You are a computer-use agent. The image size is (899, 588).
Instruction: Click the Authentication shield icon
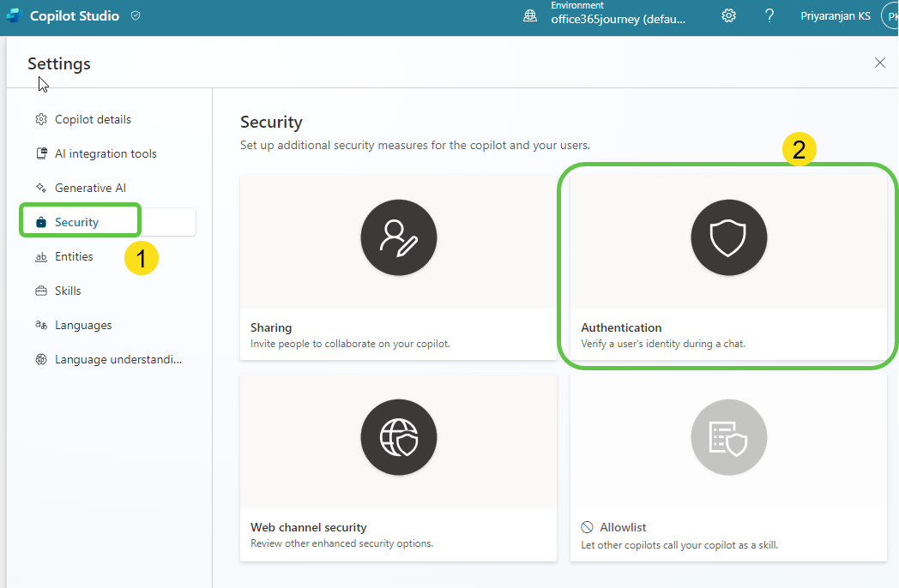[728, 237]
